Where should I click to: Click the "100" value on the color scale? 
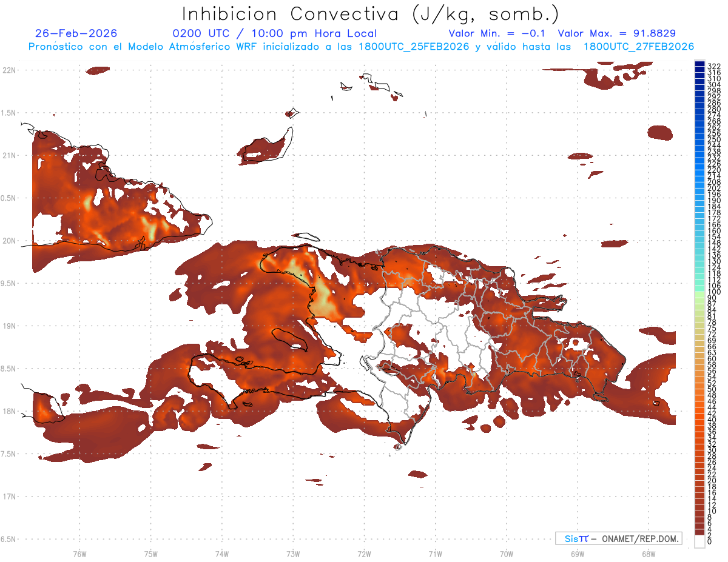coord(713,292)
